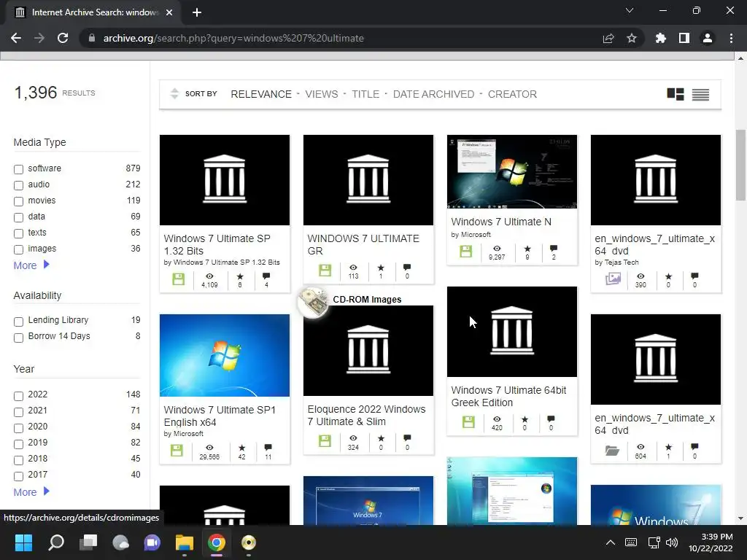
Task: Switch to tile view layout icon
Action: 675,94
